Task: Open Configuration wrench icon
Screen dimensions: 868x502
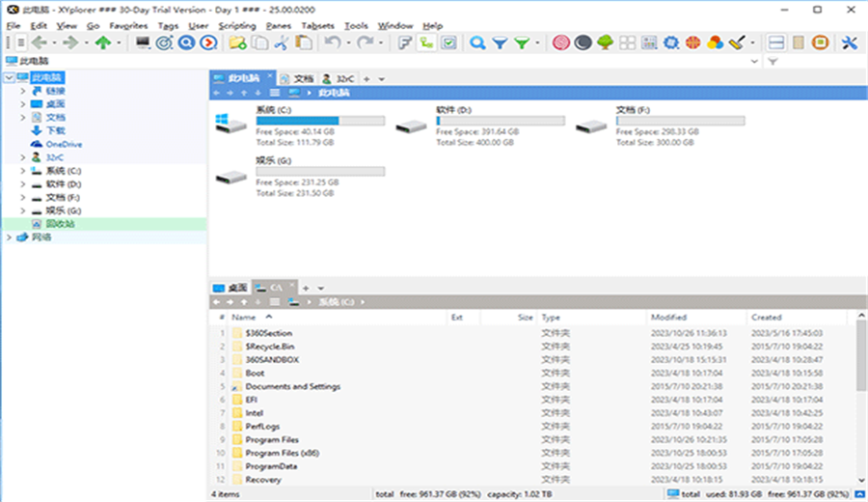Action: click(x=849, y=42)
